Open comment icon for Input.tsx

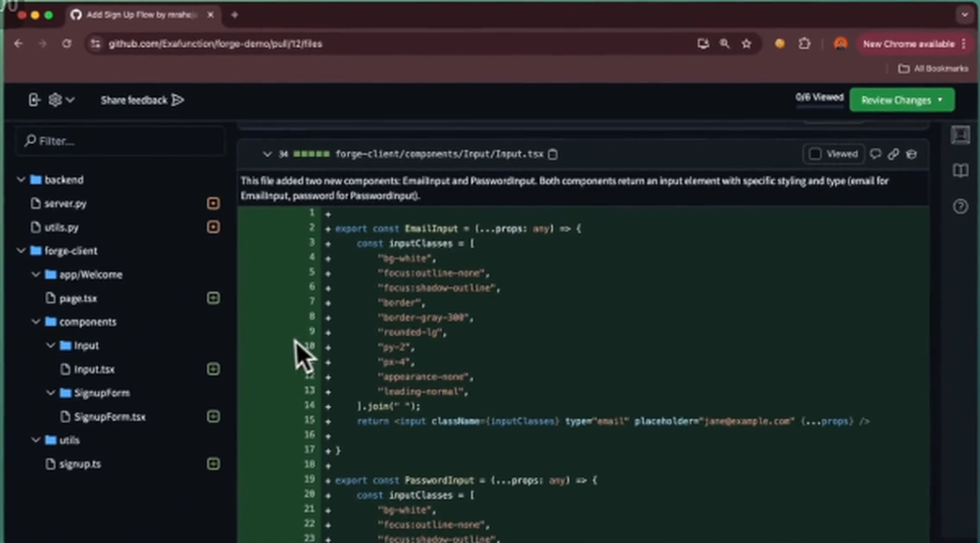875,154
